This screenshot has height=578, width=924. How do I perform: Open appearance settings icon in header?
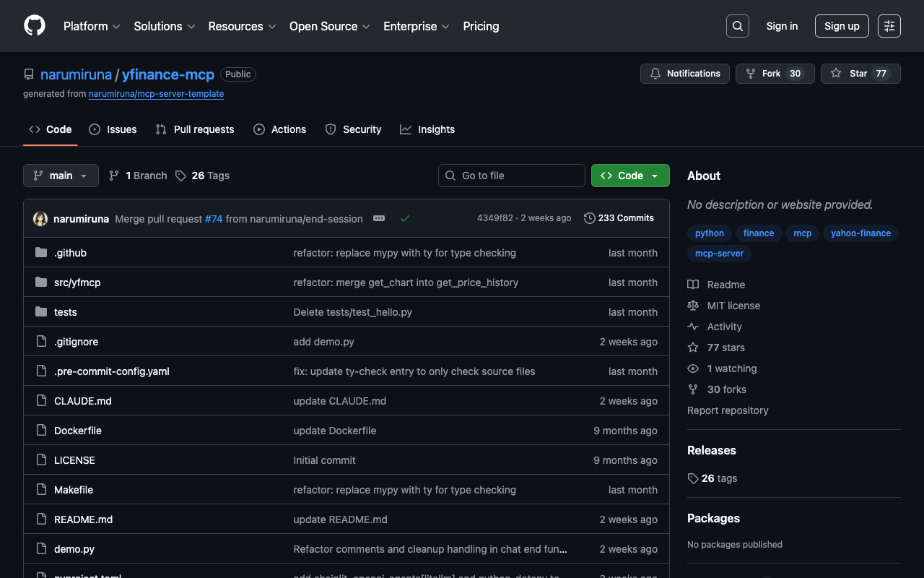pyautogui.click(x=889, y=26)
